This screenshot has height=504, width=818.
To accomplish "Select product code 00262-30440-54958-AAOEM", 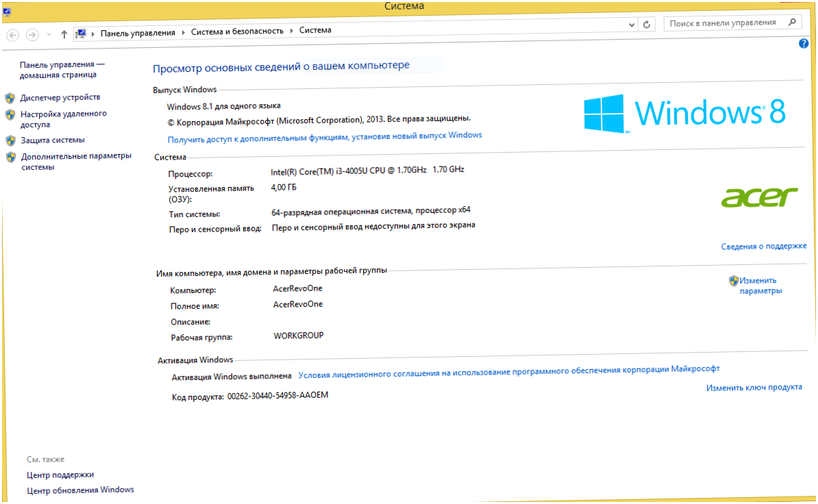I will click(x=277, y=396).
